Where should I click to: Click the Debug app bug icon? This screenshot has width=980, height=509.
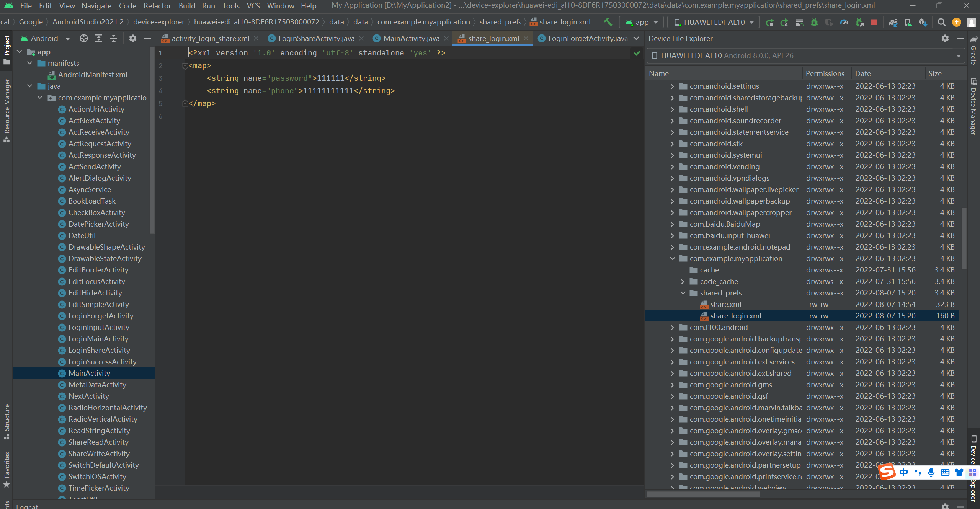[x=814, y=22]
